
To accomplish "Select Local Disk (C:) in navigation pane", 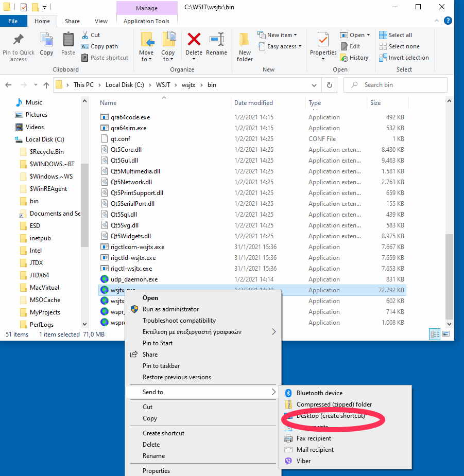I will [45, 139].
